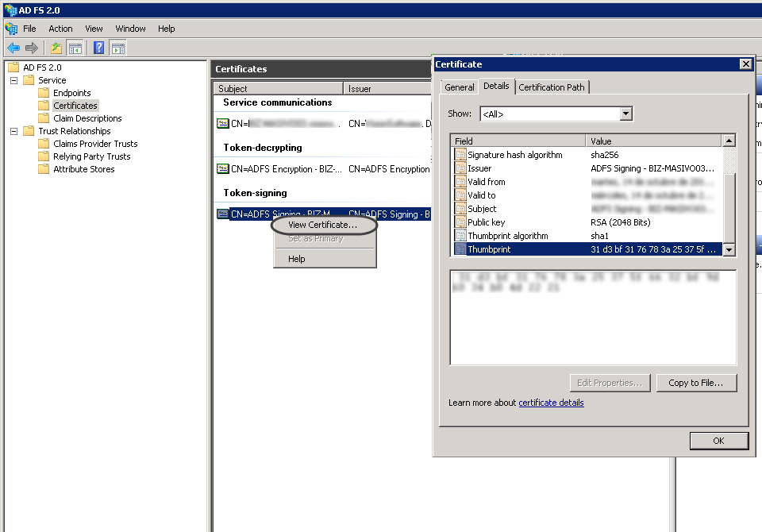Click the Relying Party Trusts folder icon
Screen dimensions: 762x532
click(x=44, y=156)
